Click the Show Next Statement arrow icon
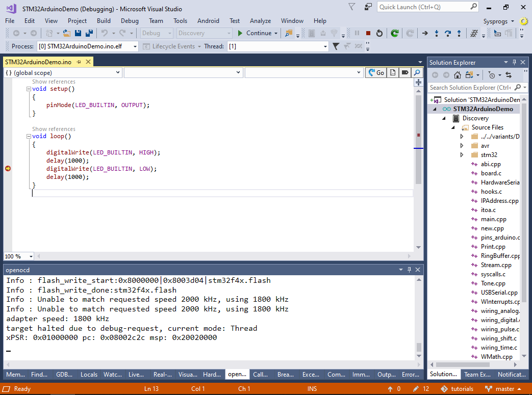Viewport: 532px width, 395px height. click(x=425, y=33)
